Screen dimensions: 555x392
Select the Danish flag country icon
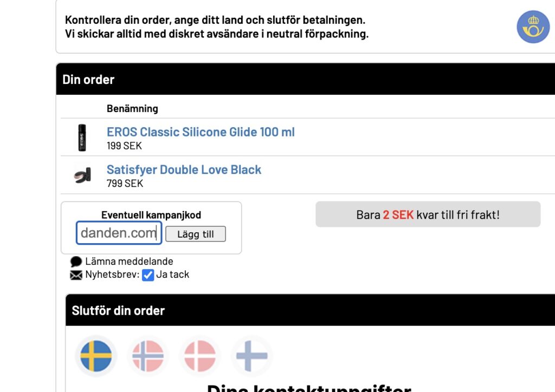200,356
